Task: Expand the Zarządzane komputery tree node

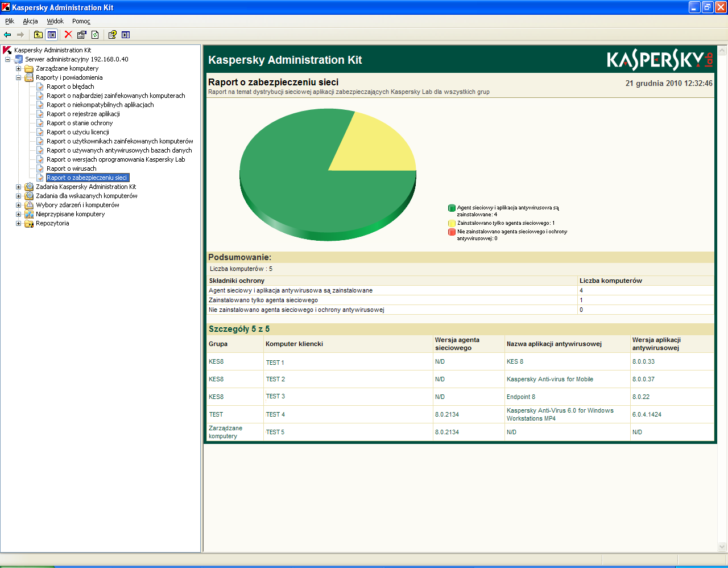Action: pos(18,68)
